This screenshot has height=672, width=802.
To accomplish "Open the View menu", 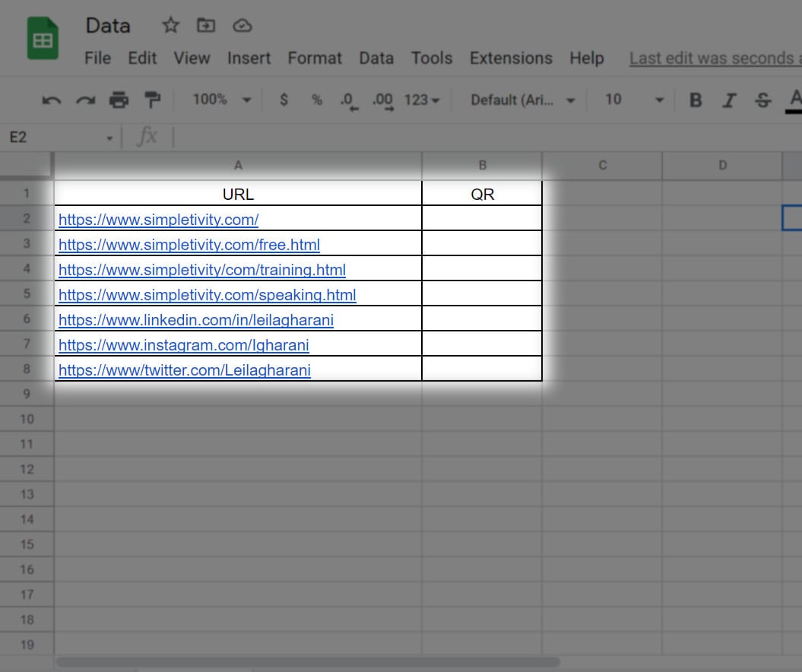I will pyautogui.click(x=192, y=59).
